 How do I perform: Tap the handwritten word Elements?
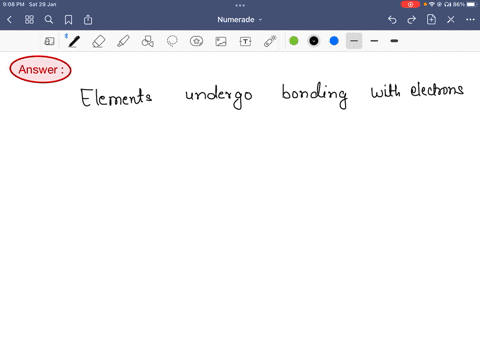(116, 97)
